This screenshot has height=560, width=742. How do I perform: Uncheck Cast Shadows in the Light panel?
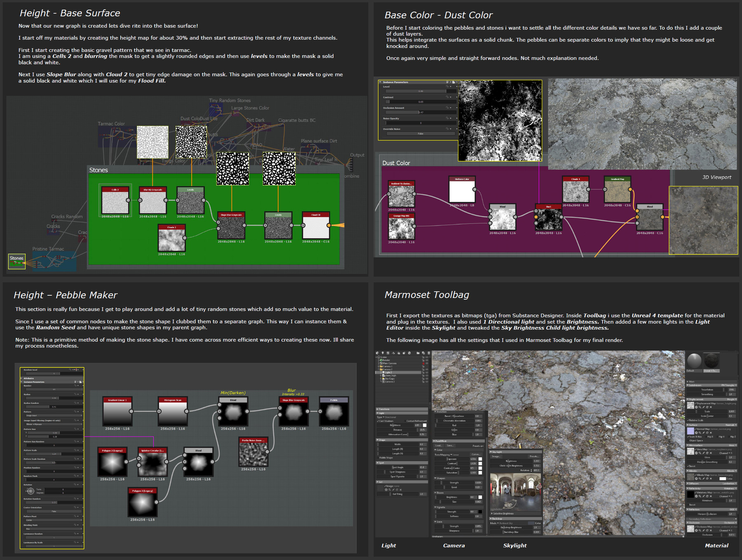tap(378, 421)
